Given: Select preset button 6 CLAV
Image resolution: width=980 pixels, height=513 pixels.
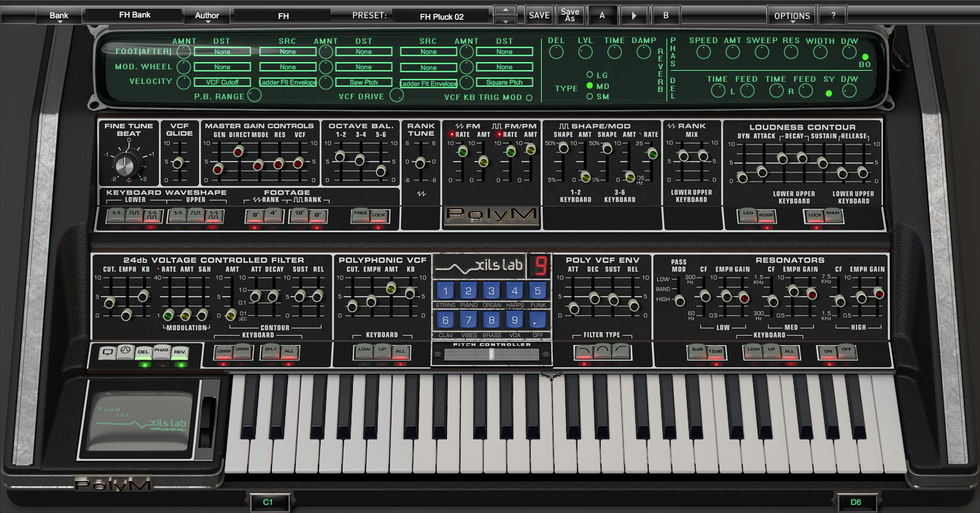Looking at the screenshot, I should (446, 320).
